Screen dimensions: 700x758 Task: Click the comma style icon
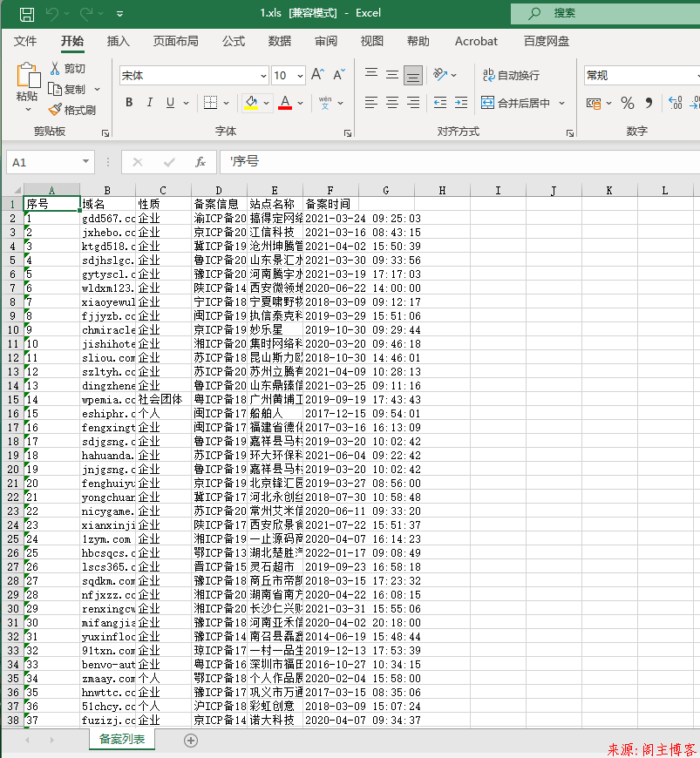click(x=649, y=102)
